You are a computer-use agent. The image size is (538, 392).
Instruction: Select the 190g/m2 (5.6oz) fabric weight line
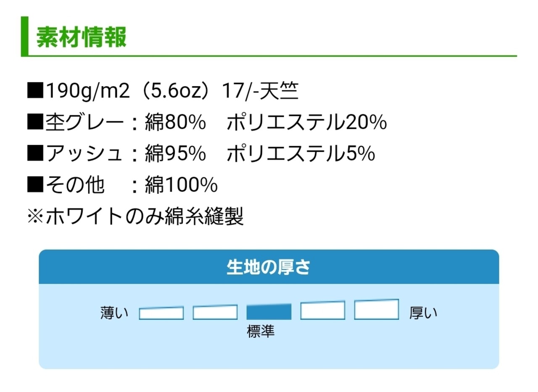[x=163, y=92]
